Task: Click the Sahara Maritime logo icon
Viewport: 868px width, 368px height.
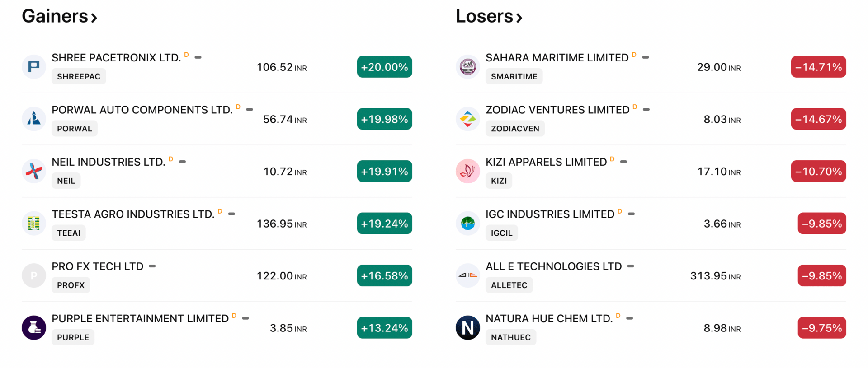Action: coord(468,67)
